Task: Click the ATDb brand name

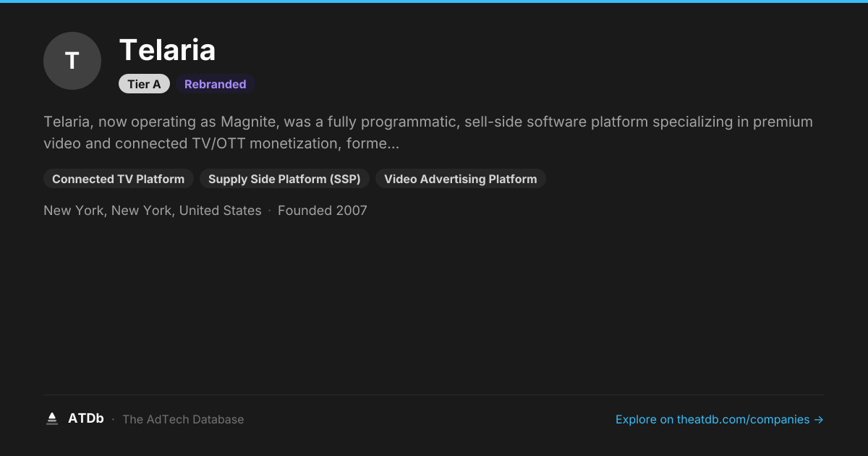Action: [x=86, y=418]
